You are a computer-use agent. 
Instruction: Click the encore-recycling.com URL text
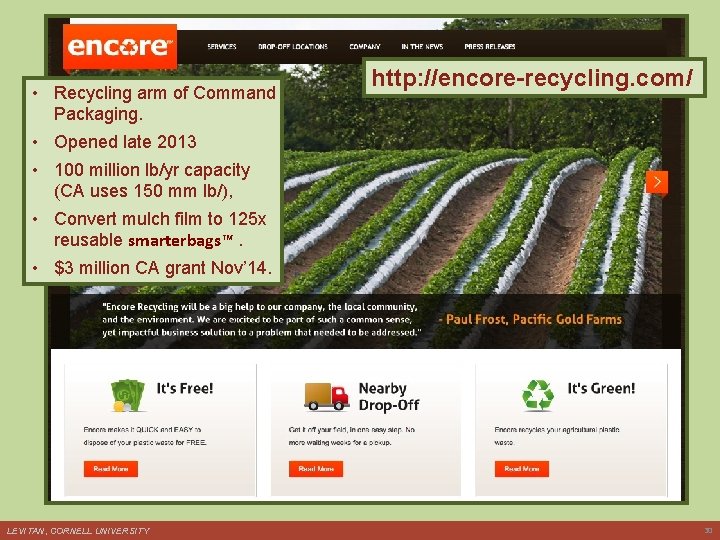click(x=532, y=77)
